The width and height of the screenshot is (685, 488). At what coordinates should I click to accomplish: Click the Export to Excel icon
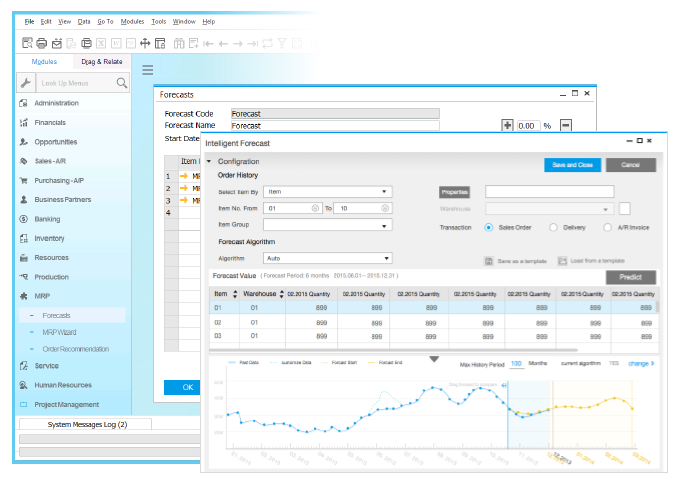pos(101,43)
